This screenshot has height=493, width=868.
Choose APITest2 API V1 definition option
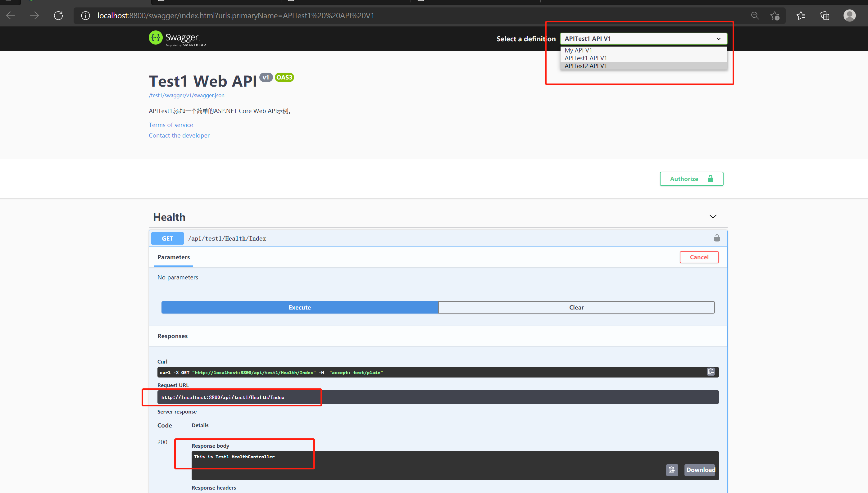click(x=586, y=66)
